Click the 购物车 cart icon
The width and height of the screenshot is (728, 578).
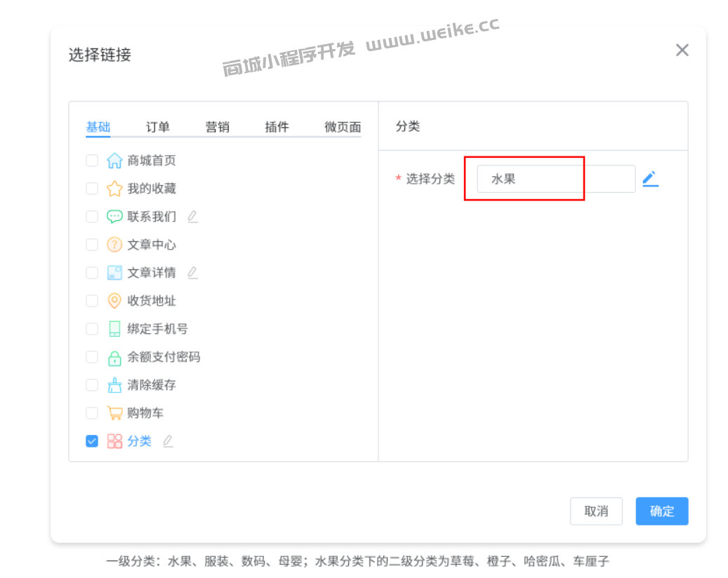(x=114, y=413)
